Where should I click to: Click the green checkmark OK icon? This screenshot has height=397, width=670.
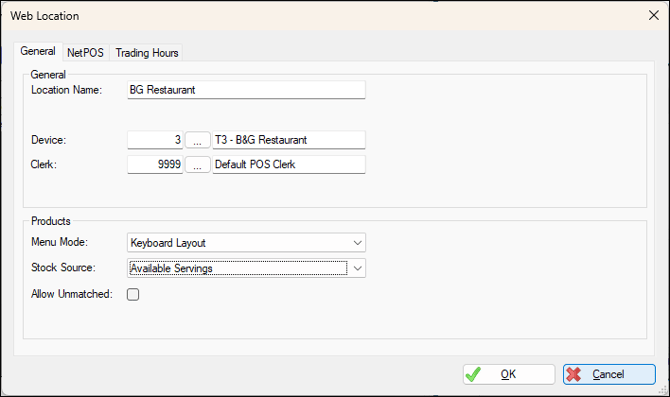tap(473, 374)
